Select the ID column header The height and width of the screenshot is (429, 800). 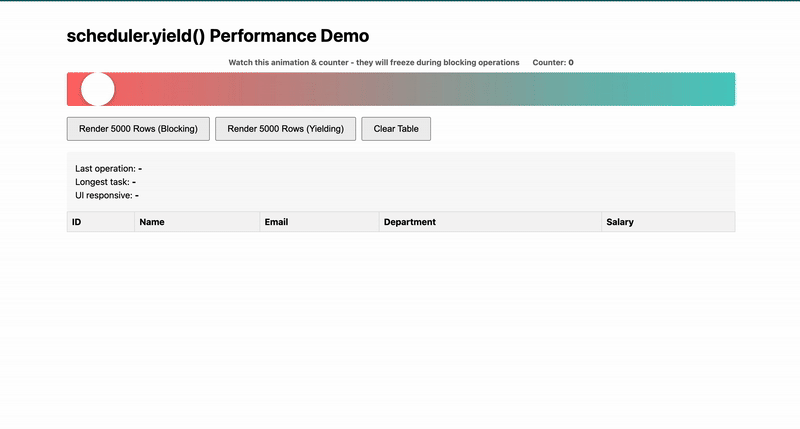(77, 222)
